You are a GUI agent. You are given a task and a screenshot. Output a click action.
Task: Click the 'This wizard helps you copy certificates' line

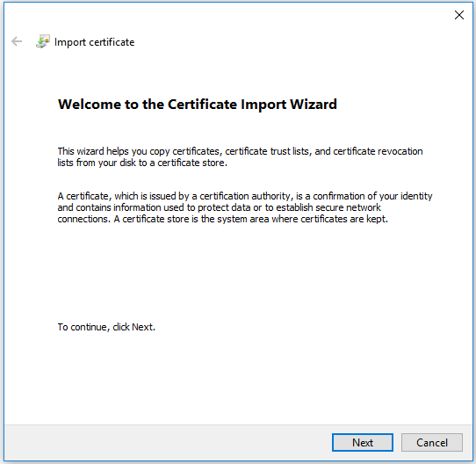[x=240, y=151]
